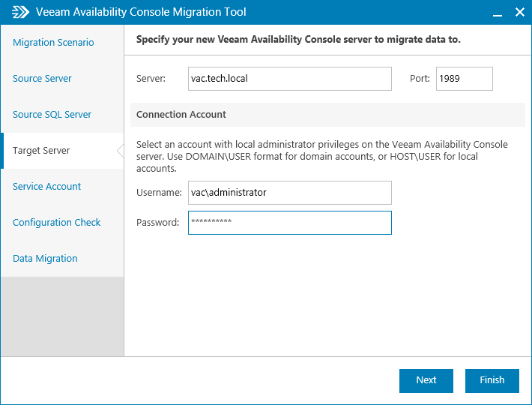Image resolution: width=532 pixels, height=405 pixels.
Task: Jump to the Service Account step
Action: [x=46, y=187]
